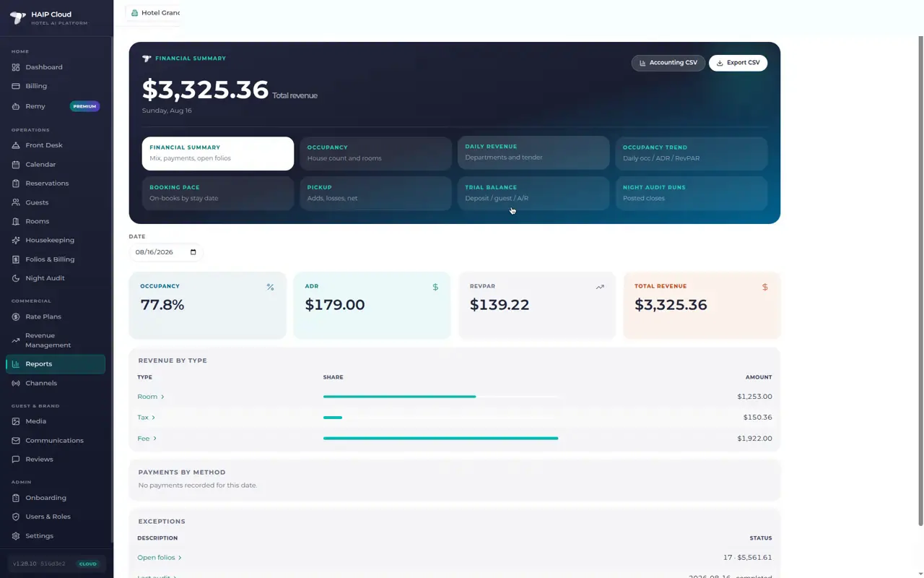Click the Remy robot icon
This screenshot has width=924, height=578.
16,106
